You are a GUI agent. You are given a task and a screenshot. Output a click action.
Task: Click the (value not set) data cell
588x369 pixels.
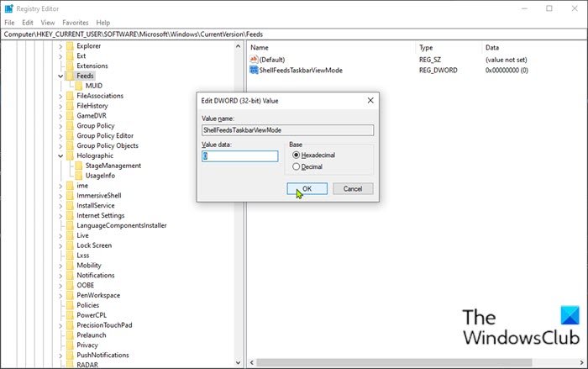tap(507, 60)
